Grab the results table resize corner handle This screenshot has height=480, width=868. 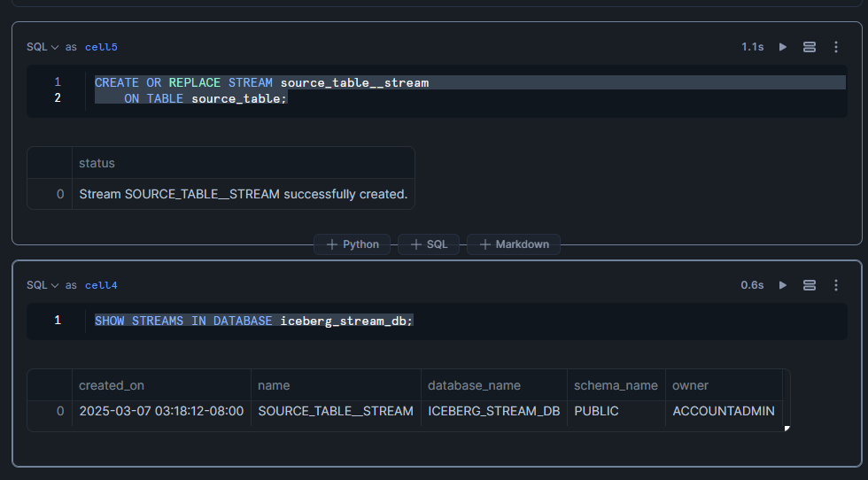click(x=787, y=428)
